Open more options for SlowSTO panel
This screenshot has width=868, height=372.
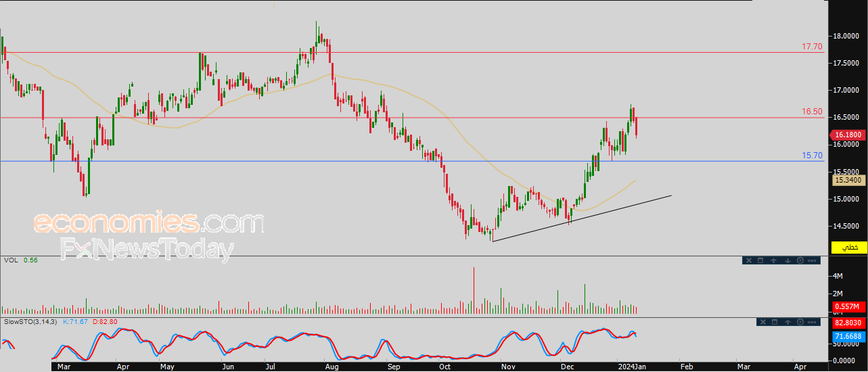point(812,322)
